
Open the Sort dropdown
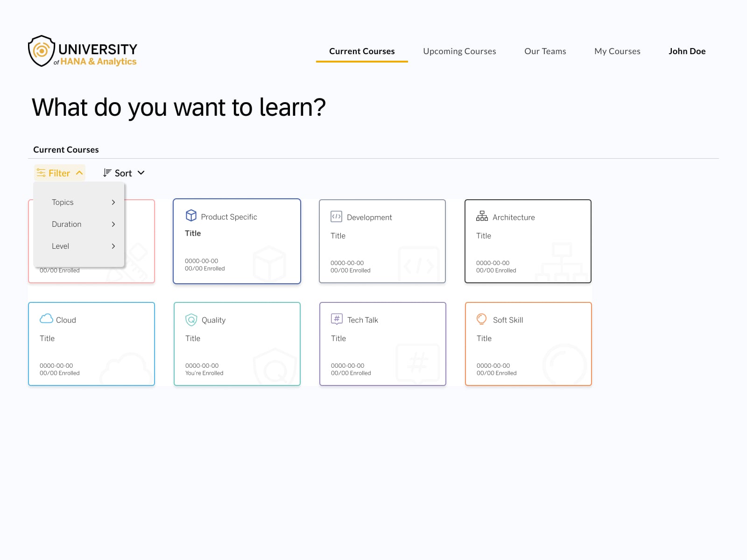124,173
